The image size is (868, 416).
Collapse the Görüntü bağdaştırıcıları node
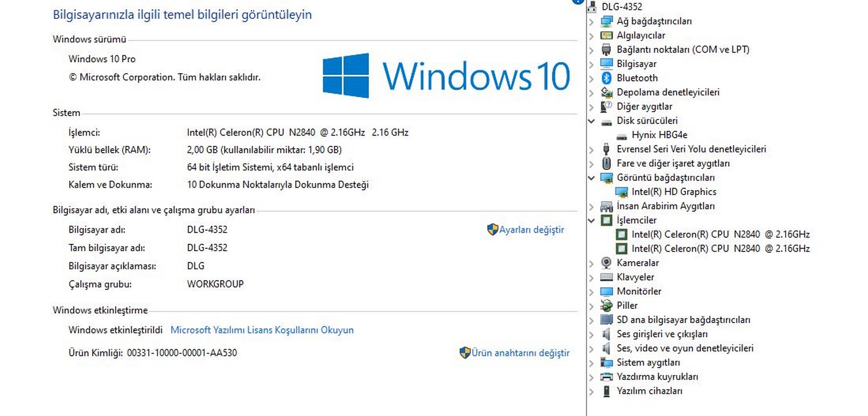[x=591, y=177]
